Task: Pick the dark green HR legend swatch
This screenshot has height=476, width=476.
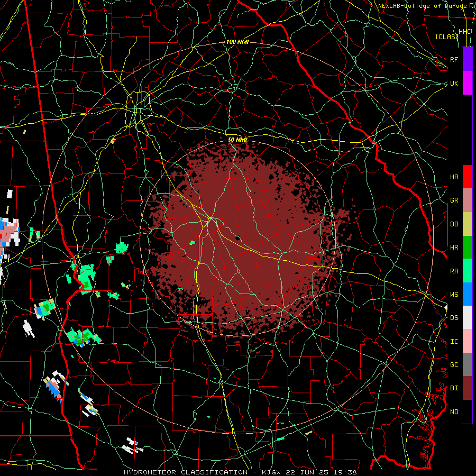Action: pos(467,248)
